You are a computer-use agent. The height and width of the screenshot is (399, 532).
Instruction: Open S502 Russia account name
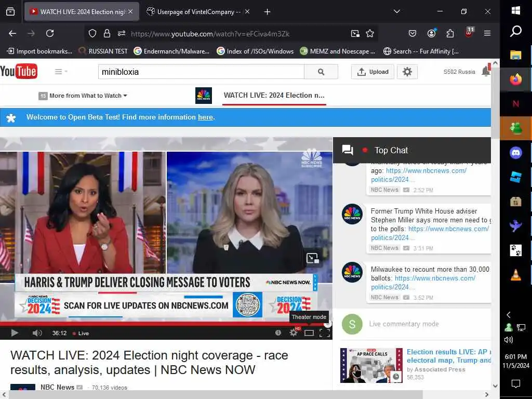(x=459, y=72)
